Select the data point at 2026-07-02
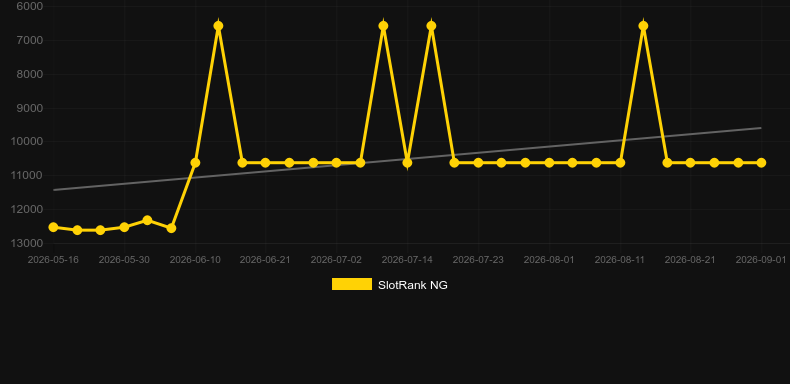The image size is (790, 384). pyautogui.click(x=337, y=163)
